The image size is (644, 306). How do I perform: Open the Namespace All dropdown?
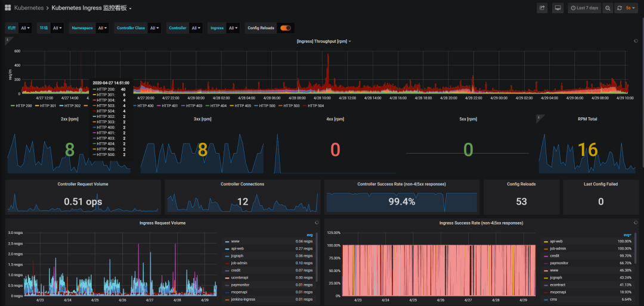(103, 28)
